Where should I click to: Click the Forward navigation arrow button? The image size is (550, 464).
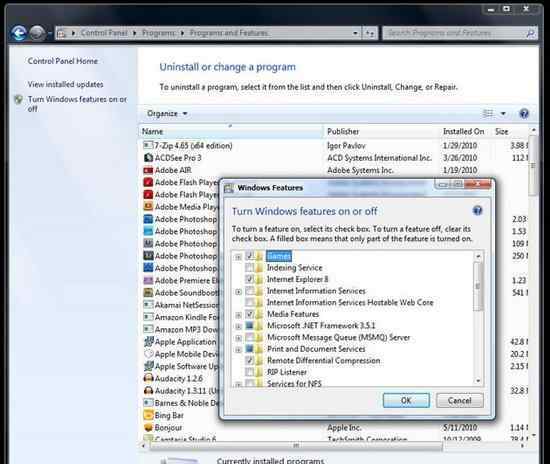pyautogui.click(x=37, y=33)
